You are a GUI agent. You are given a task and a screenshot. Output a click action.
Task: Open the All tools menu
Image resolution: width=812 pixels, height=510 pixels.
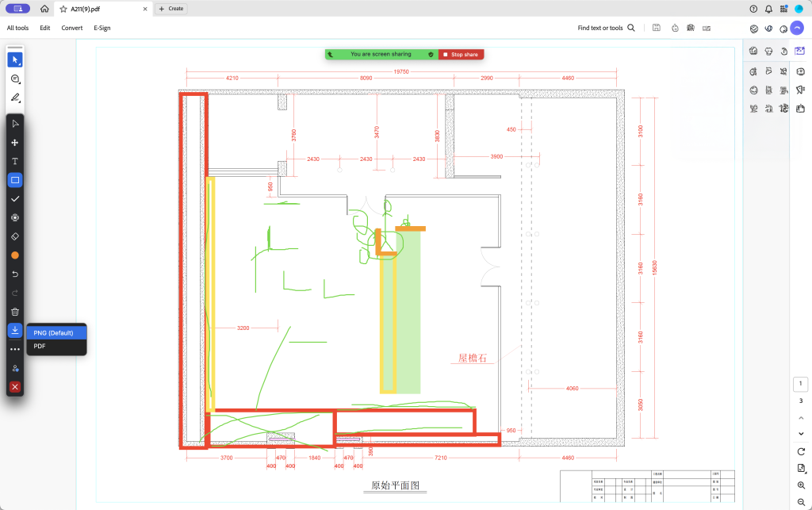click(18, 28)
